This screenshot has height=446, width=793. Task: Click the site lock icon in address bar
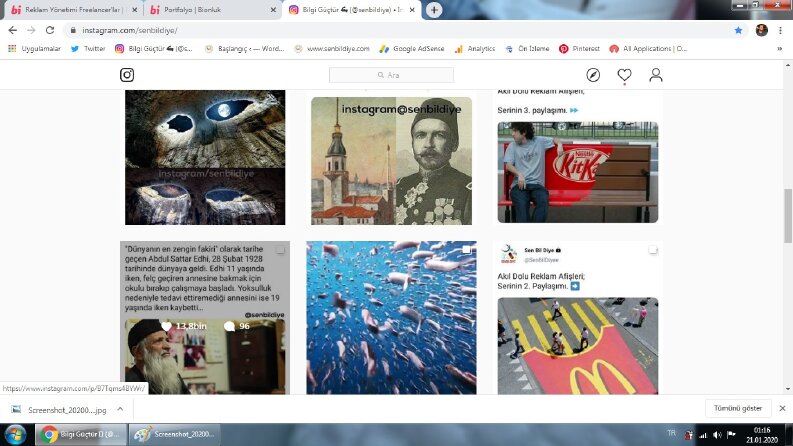pos(73,30)
